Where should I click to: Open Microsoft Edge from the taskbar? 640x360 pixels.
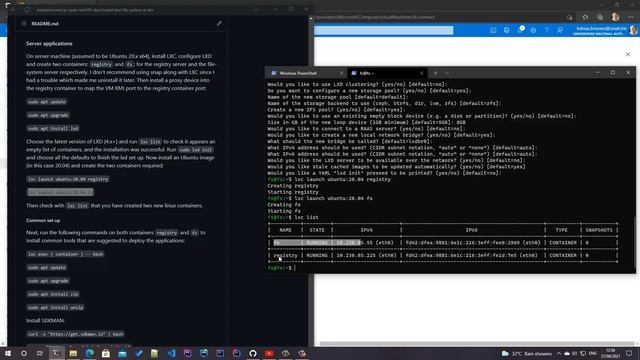pos(89,353)
